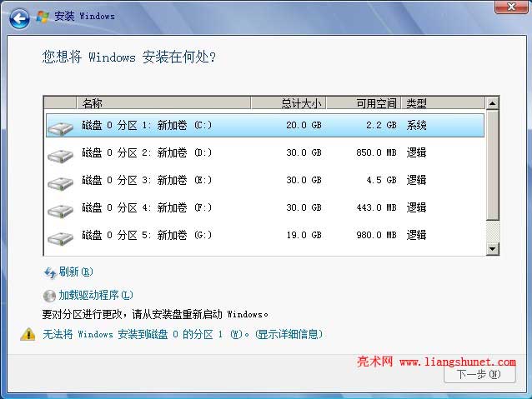Click the drive icon for partition 3 (E:)
The height and width of the screenshot is (399, 532).
[61, 182]
